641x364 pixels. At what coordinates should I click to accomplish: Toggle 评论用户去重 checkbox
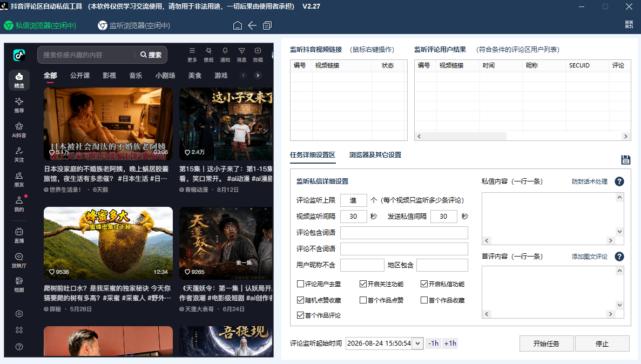click(300, 284)
